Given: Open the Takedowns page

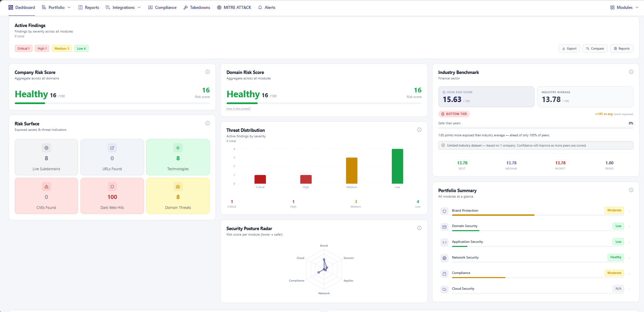Looking at the screenshot, I should pyautogui.click(x=197, y=8).
